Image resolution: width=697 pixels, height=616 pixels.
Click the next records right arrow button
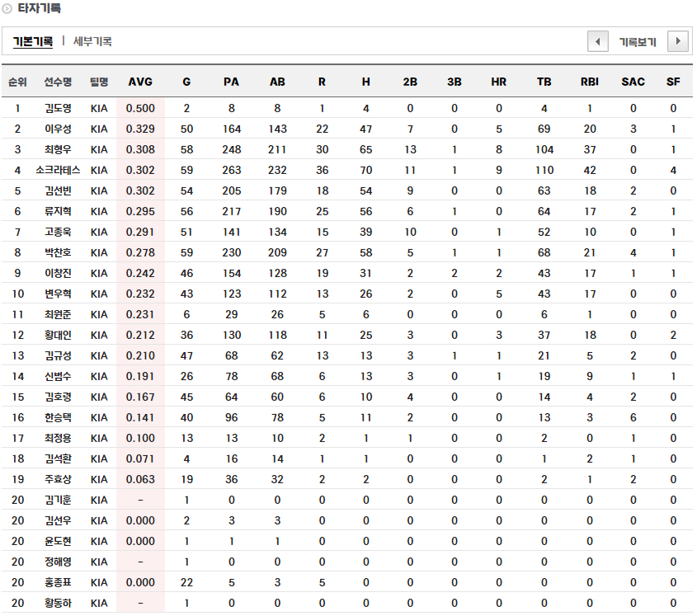[677, 42]
